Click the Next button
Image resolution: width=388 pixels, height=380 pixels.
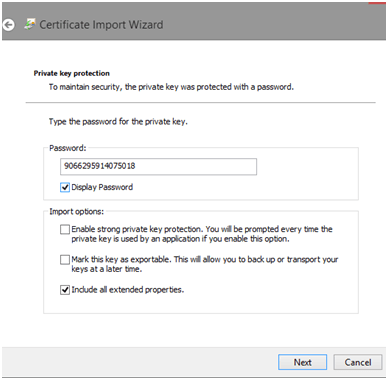[x=302, y=362]
